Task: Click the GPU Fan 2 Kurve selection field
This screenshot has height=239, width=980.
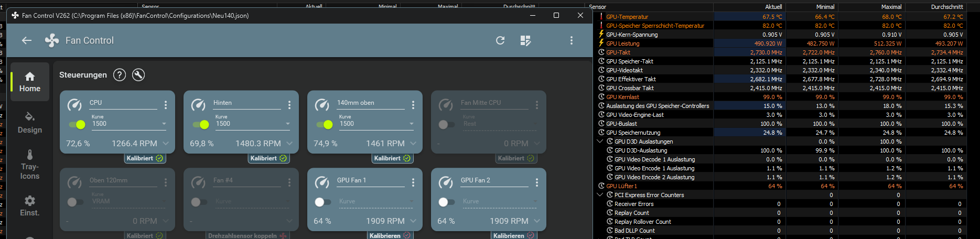Action: [x=500, y=202]
